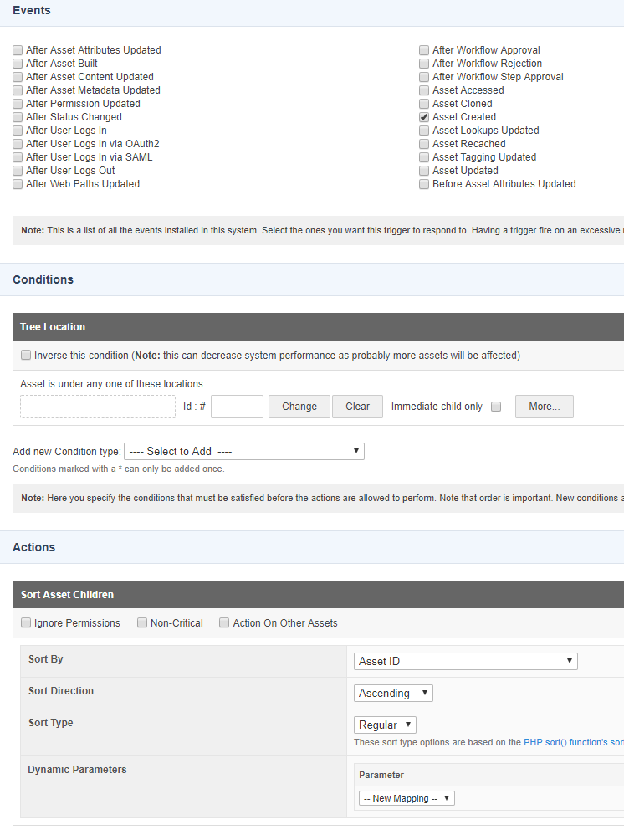Click the Sort Asset Children action header
Image resolution: width=624 pixels, height=840 pixels.
pyautogui.click(x=318, y=595)
